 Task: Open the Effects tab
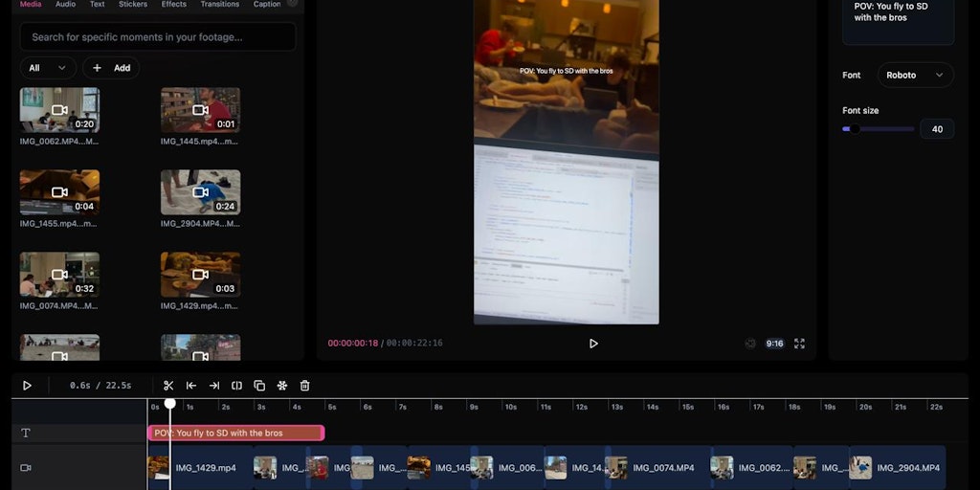[x=174, y=4]
